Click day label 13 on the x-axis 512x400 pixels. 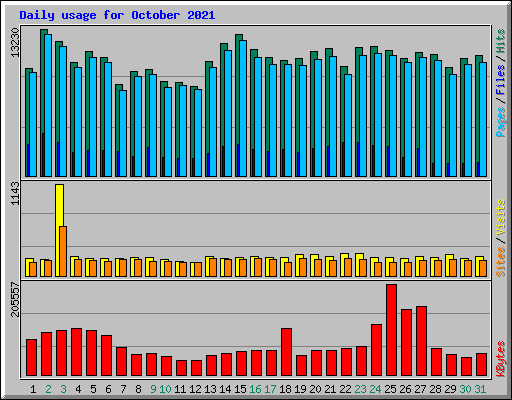(x=210, y=389)
